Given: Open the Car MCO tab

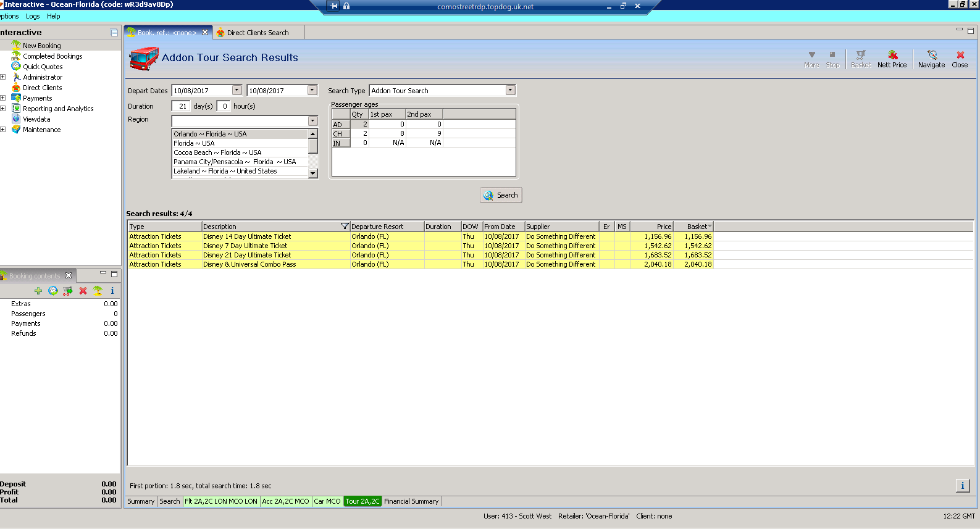Looking at the screenshot, I should click(x=327, y=501).
